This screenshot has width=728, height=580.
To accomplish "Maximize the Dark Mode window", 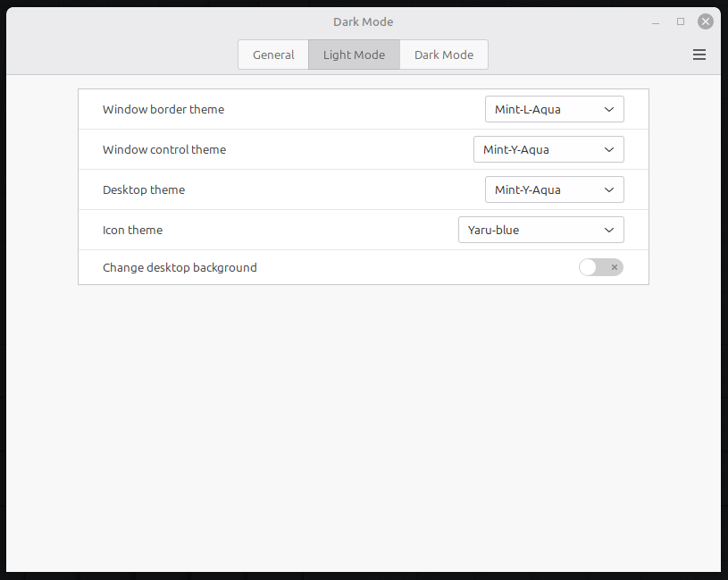I will (681, 21).
